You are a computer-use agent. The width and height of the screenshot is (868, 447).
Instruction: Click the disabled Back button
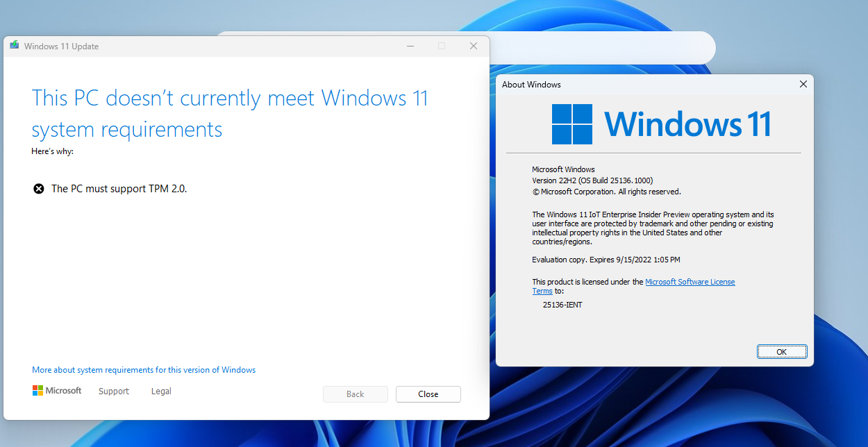click(356, 394)
